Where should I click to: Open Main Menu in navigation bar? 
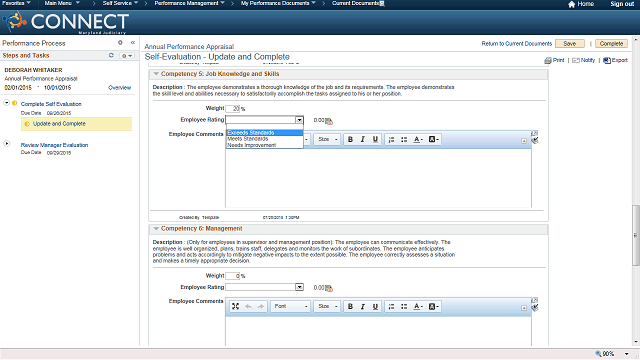(62, 3)
